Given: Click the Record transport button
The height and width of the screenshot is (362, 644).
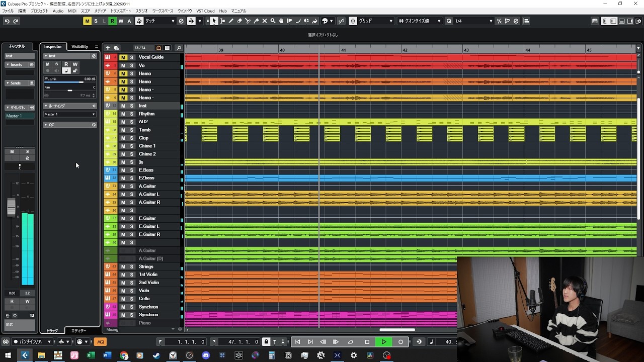Looking at the screenshot, I should (x=400, y=342).
